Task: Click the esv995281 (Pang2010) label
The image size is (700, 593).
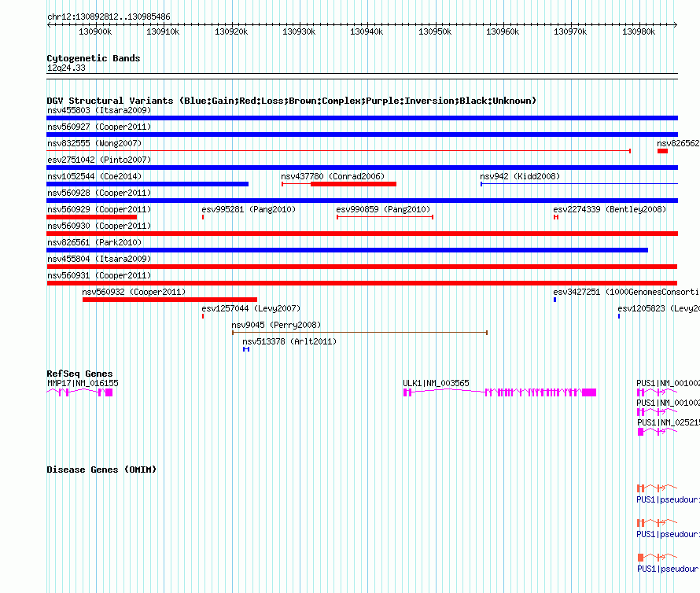Action: click(249, 209)
